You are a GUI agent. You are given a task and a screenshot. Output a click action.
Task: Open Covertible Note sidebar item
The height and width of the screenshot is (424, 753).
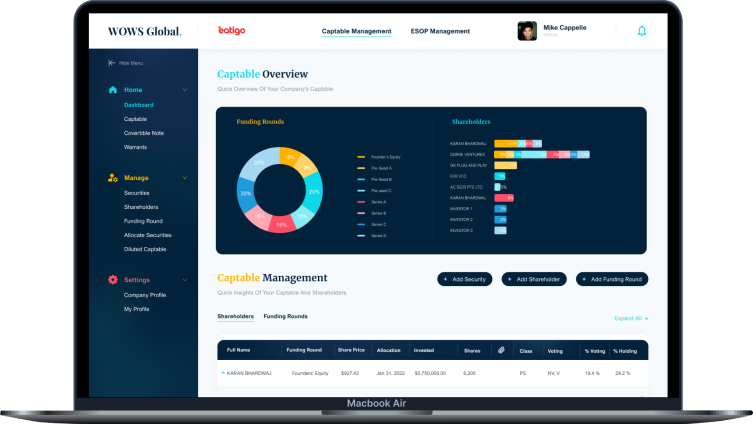coord(144,133)
